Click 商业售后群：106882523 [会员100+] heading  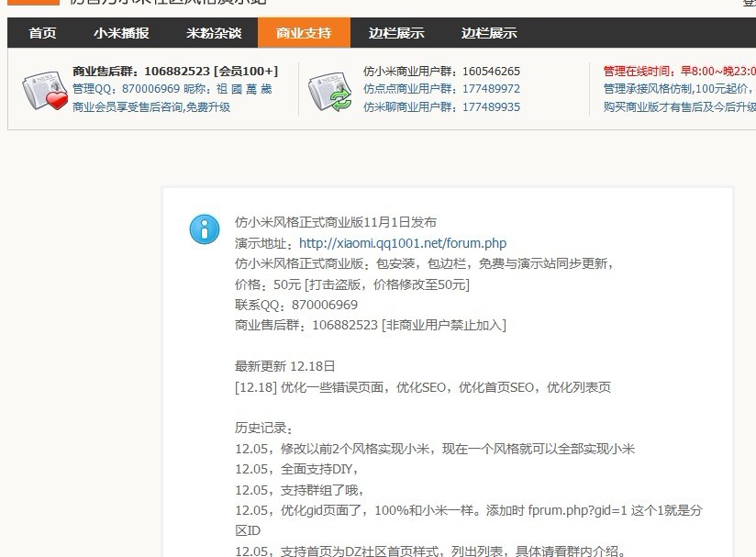pos(175,72)
